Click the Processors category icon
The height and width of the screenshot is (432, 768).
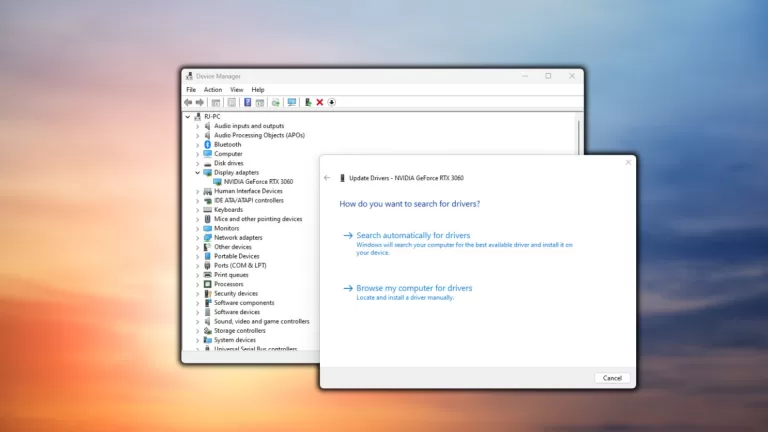tap(208, 284)
